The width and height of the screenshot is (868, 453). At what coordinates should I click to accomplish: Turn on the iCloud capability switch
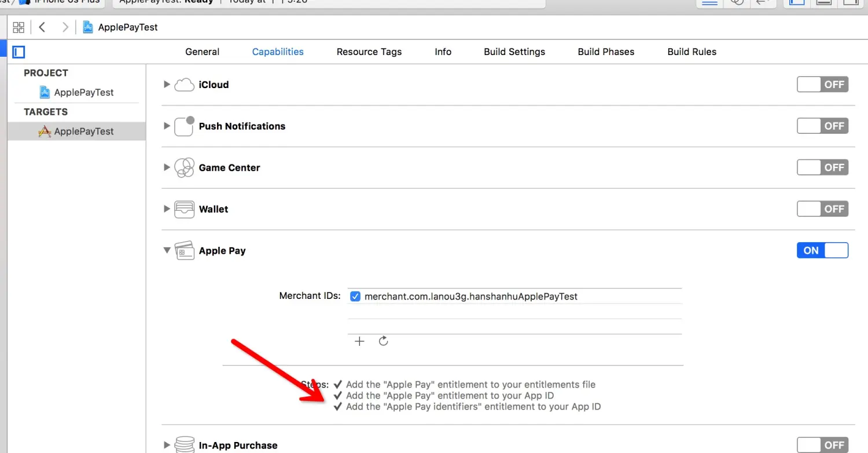(x=822, y=85)
